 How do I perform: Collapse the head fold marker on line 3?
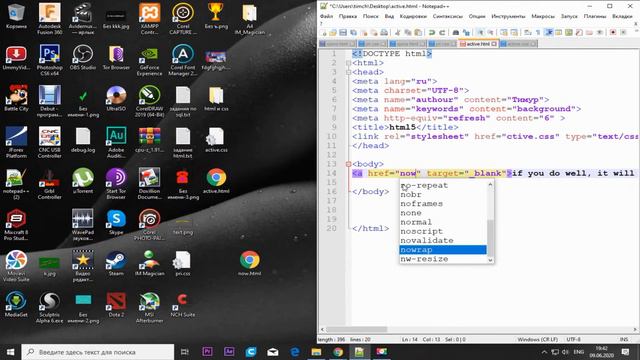(348, 72)
